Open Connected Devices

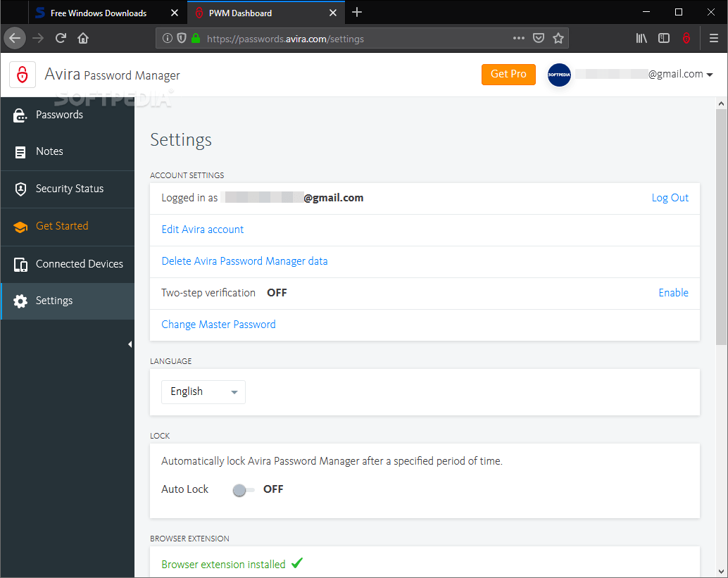[79, 263]
